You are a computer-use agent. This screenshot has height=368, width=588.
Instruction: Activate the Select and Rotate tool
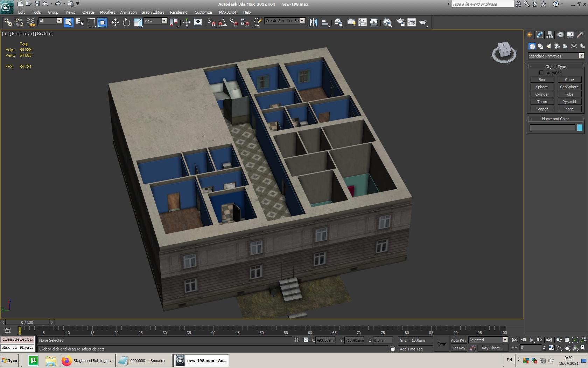126,22
